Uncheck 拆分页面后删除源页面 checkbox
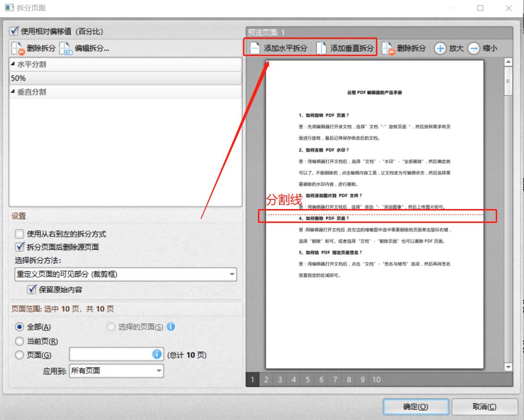The image size is (524, 420). [20, 247]
